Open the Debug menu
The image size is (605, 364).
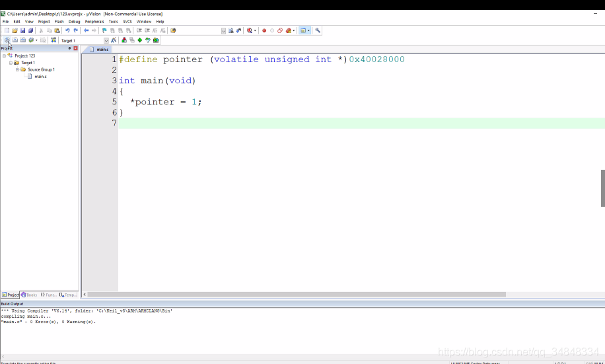coord(74,22)
